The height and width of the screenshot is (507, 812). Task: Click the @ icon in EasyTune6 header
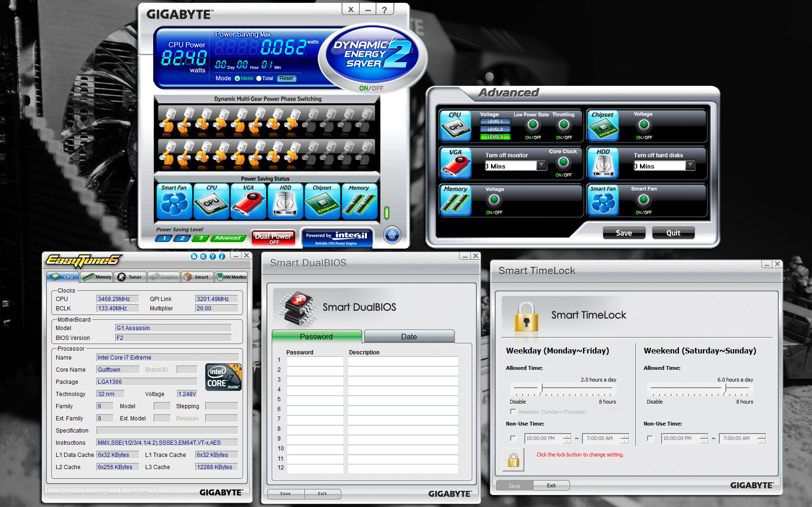203,256
